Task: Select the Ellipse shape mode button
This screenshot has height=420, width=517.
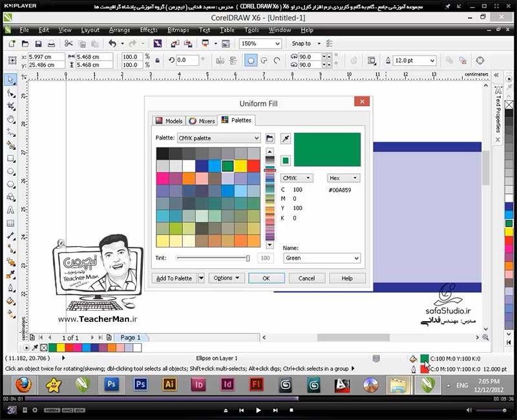Action: 251,60
